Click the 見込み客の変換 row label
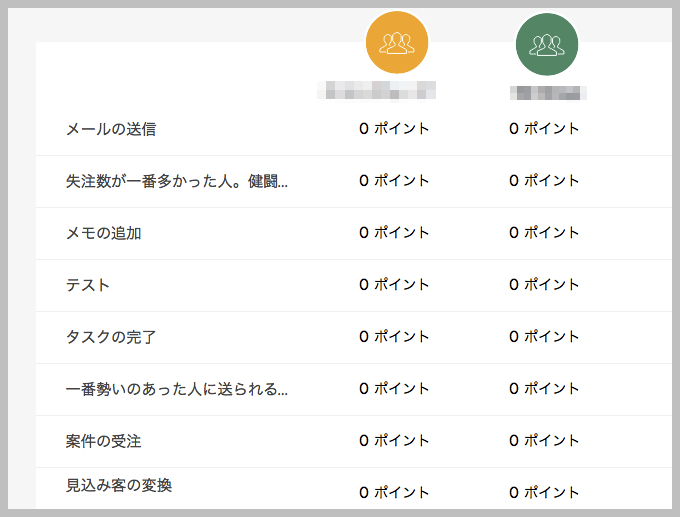The width and height of the screenshot is (680, 517). (x=119, y=486)
